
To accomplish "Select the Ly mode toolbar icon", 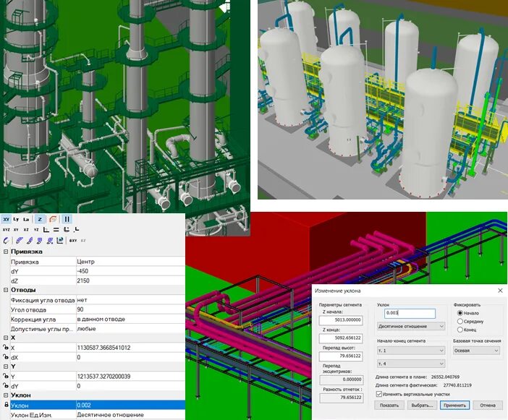I will [x=16, y=219].
